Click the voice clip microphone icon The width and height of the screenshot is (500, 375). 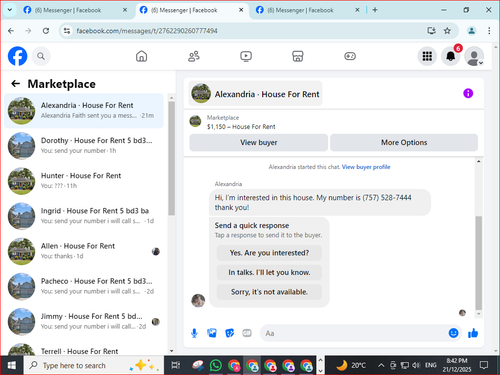click(x=194, y=333)
